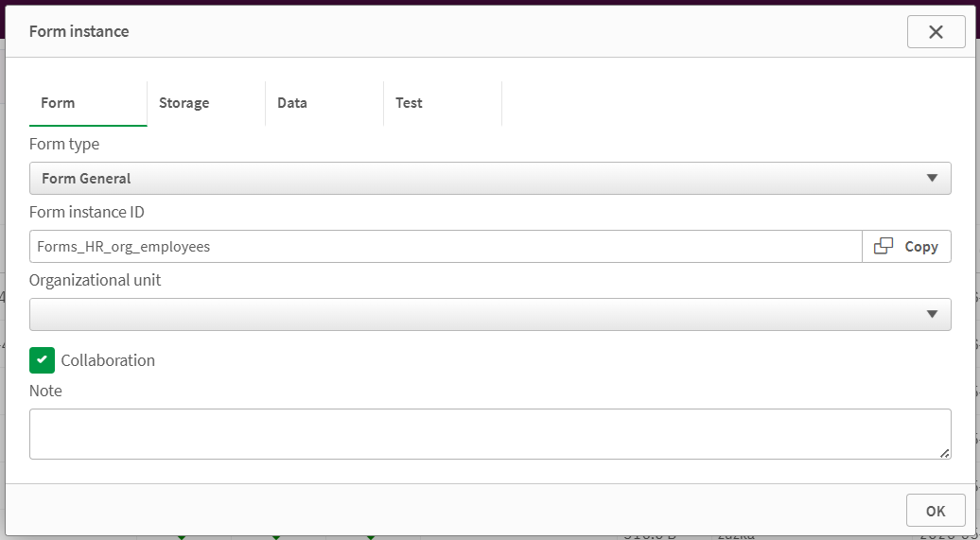Click into the Note text area

tap(490, 434)
